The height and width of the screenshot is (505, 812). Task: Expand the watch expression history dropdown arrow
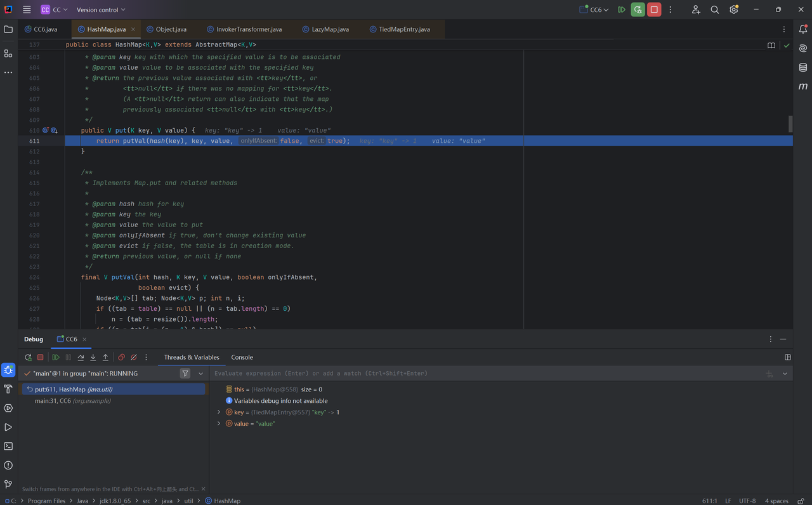tap(785, 374)
